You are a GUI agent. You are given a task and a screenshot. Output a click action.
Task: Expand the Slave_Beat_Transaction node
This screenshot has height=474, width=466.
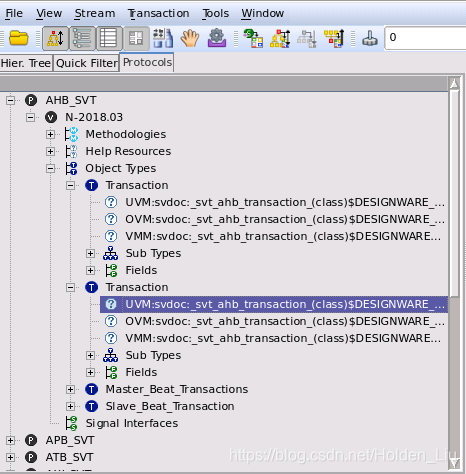point(70,406)
